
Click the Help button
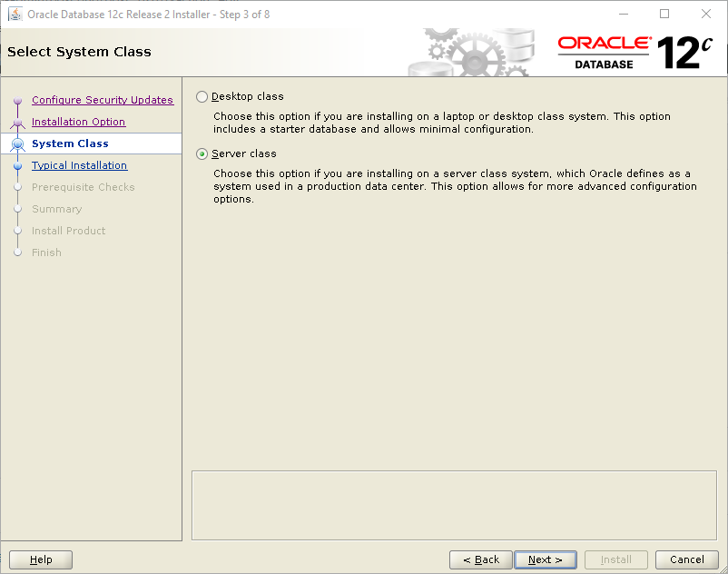pos(41,559)
